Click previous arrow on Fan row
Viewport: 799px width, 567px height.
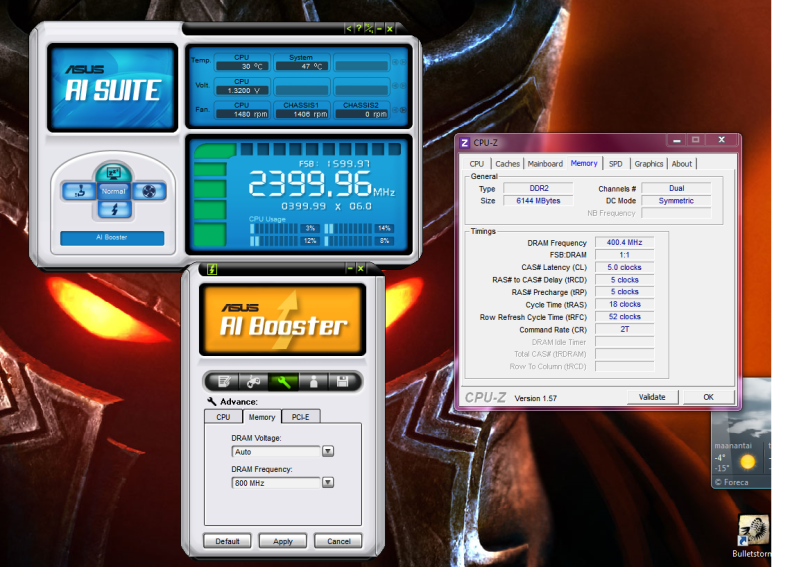pyautogui.click(x=395, y=110)
